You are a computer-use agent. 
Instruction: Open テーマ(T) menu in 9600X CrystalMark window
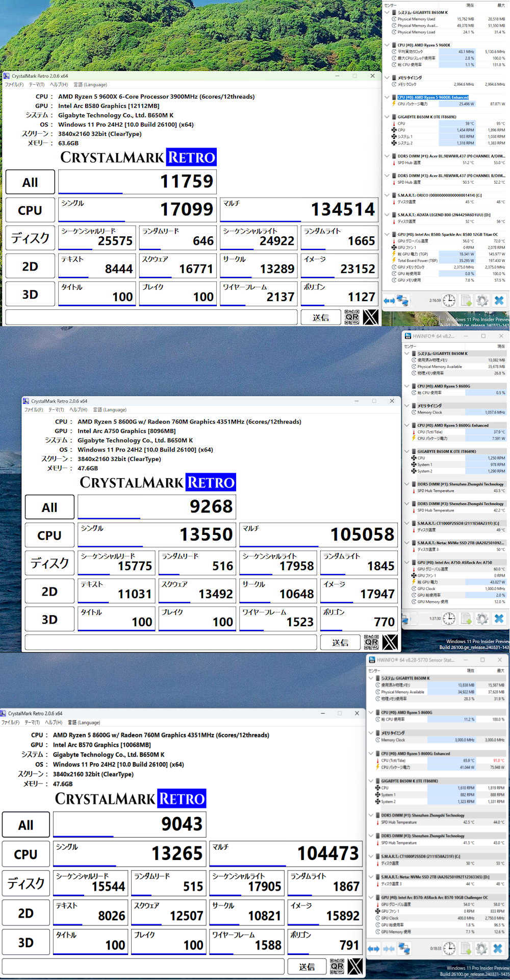(36, 85)
